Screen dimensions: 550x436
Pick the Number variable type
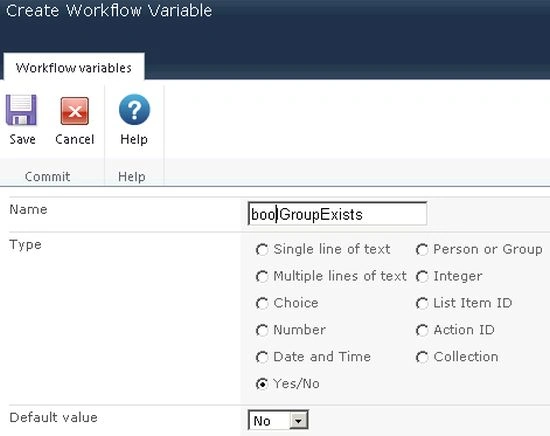click(262, 330)
